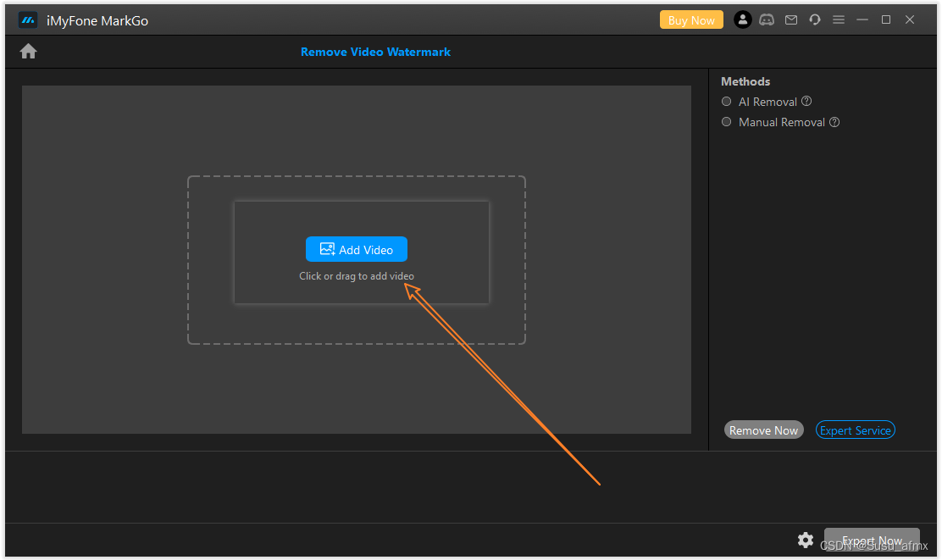Click the Remove Video Watermark title
Image resolution: width=942 pixels, height=560 pixels.
pos(375,53)
